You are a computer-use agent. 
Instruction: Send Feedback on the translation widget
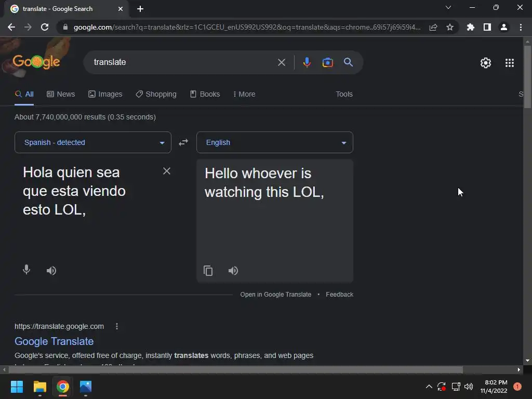point(339,295)
